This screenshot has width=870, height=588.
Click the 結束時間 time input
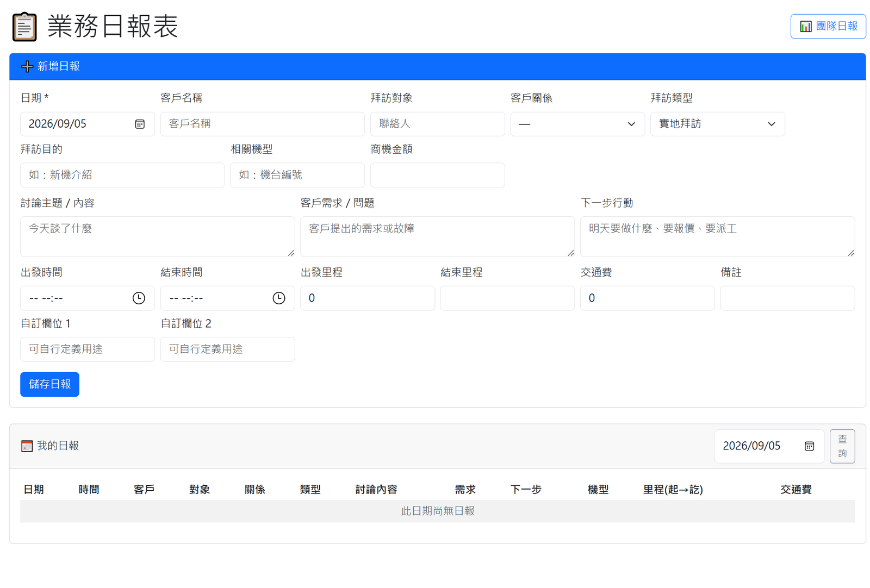point(228,298)
